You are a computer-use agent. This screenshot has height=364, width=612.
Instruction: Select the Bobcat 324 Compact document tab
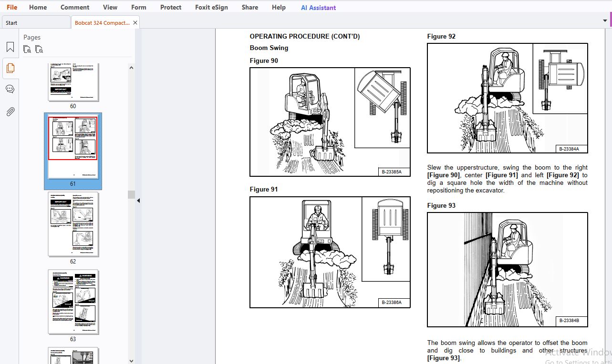pos(102,22)
